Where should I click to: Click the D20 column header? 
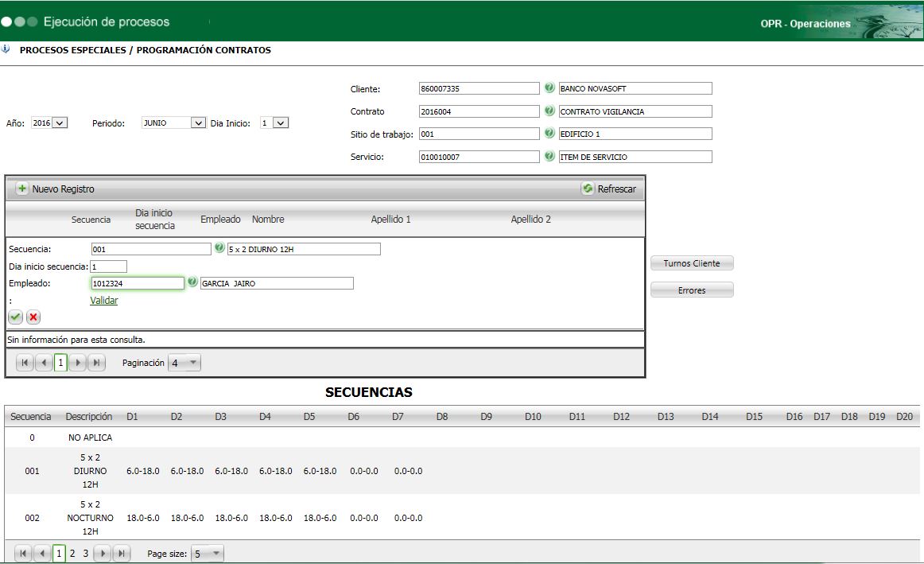coord(905,416)
